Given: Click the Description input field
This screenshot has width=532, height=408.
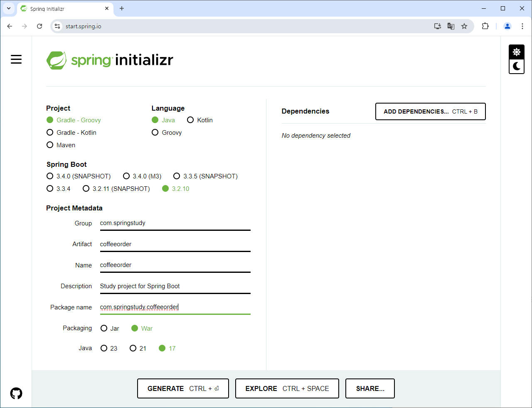Looking at the screenshot, I should point(175,286).
